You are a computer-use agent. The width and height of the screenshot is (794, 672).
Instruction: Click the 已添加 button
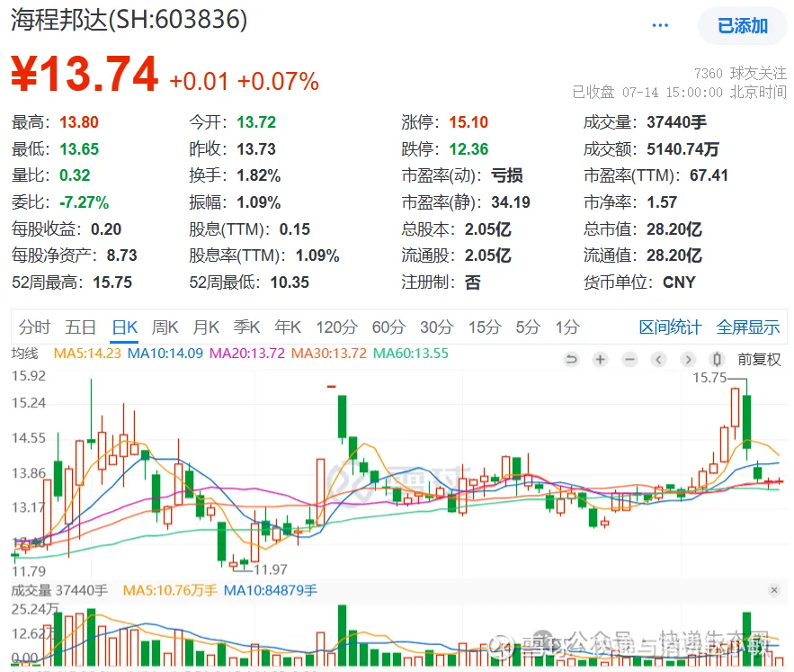[x=743, y=26]
